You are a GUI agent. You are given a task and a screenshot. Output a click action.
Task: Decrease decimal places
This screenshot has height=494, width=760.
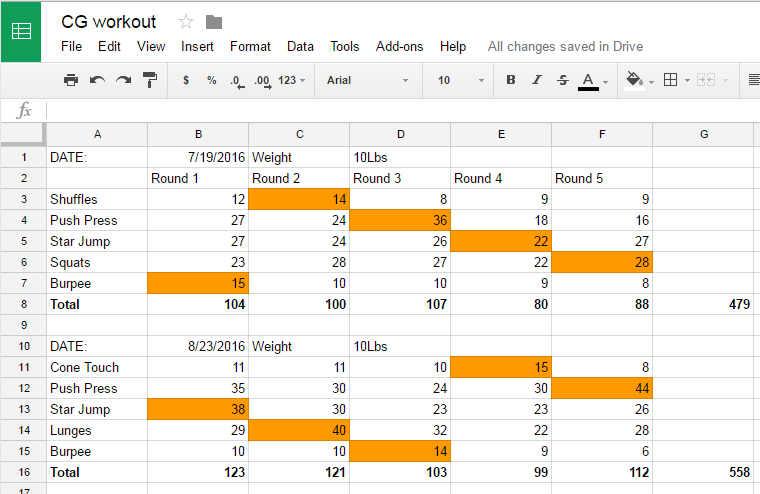(x=237, y=81)
